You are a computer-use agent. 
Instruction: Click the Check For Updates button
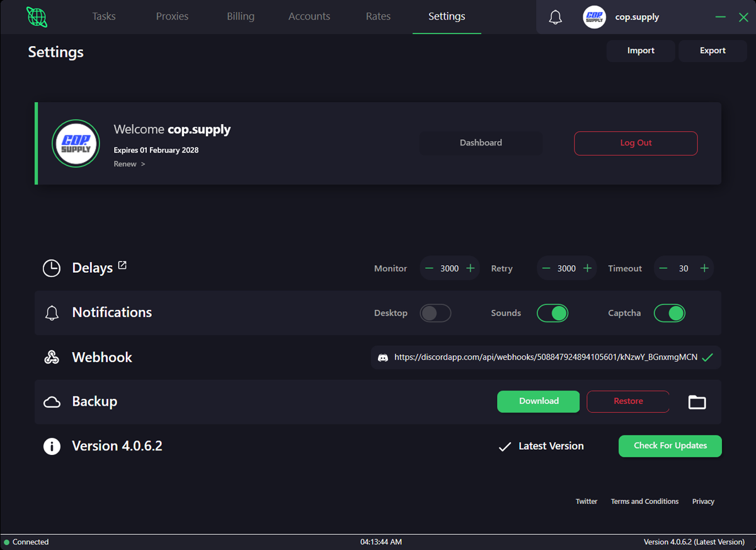click(670, 446)
